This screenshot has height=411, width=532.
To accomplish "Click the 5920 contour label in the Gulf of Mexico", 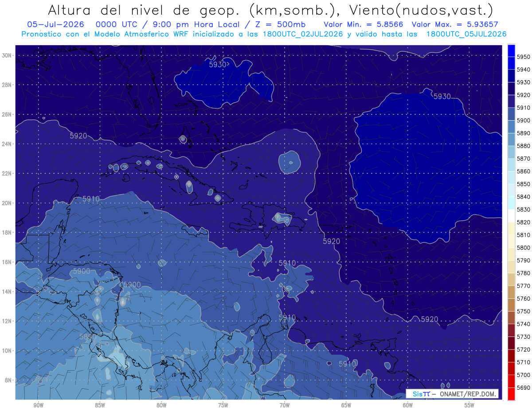I will (78, 136).
